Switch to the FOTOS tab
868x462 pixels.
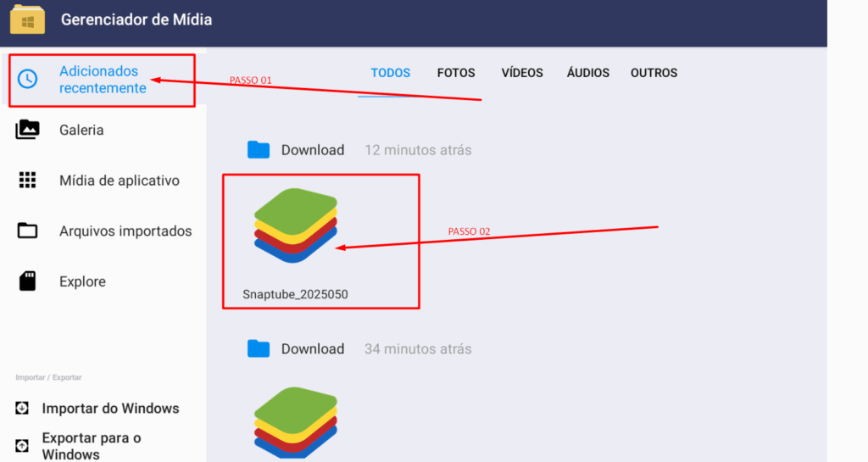456,73
